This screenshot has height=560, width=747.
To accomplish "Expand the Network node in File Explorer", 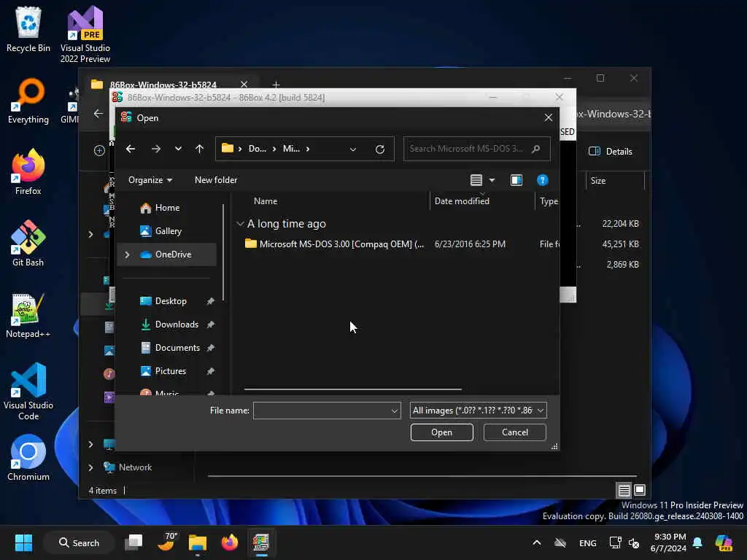I will point(90,467).
